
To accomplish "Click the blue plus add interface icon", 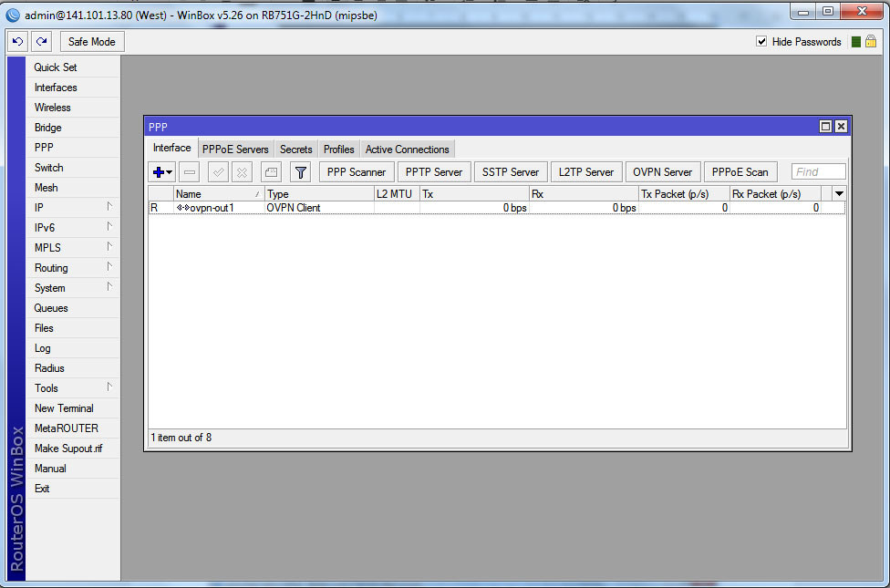I will point(160,172).
